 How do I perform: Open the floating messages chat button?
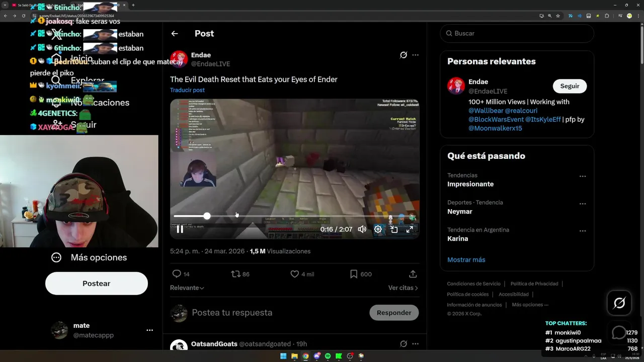point(619,333)
